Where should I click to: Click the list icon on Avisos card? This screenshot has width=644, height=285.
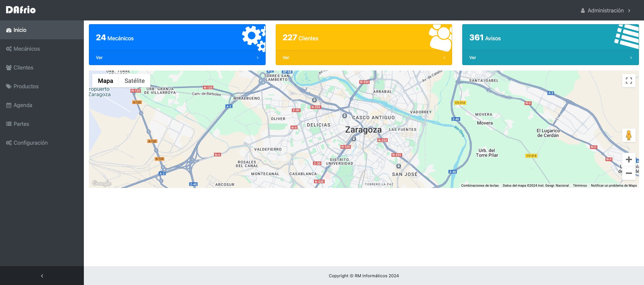[627, 37]
